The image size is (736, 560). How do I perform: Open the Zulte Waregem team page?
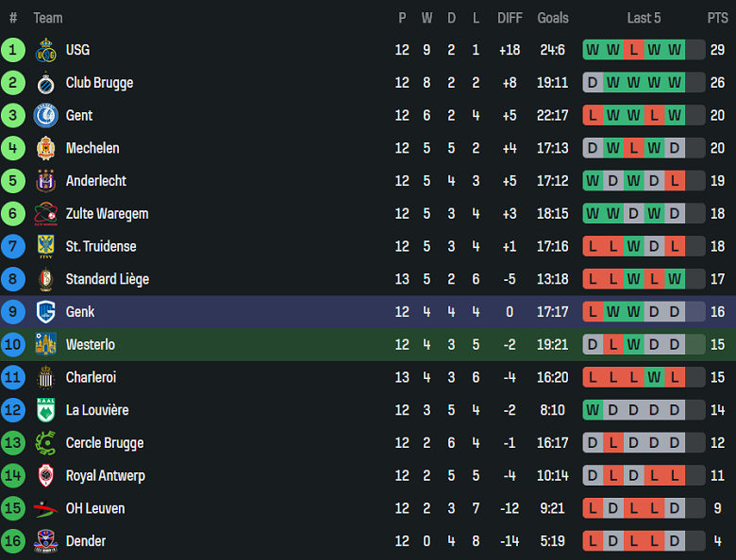click(107, 214)
